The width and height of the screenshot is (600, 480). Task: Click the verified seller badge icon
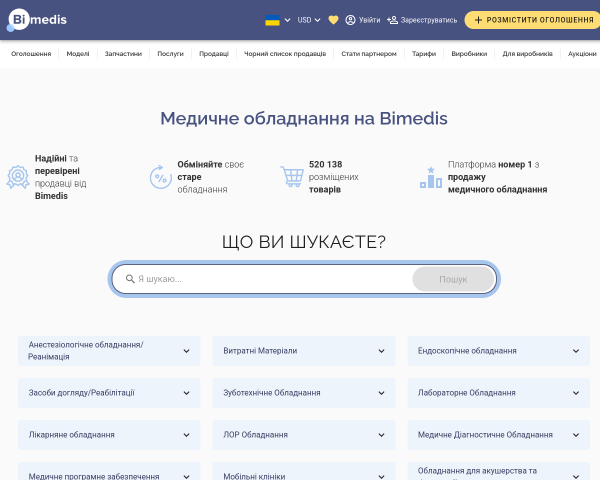18,177
